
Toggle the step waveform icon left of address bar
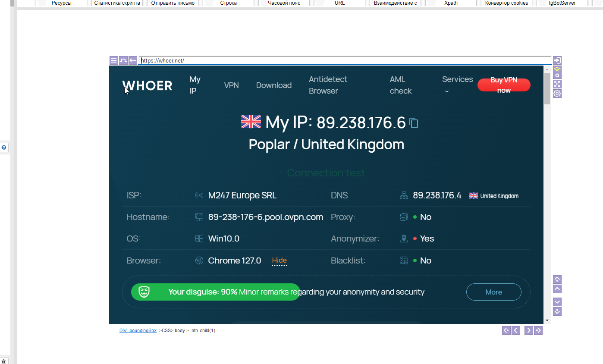[123, 60]
